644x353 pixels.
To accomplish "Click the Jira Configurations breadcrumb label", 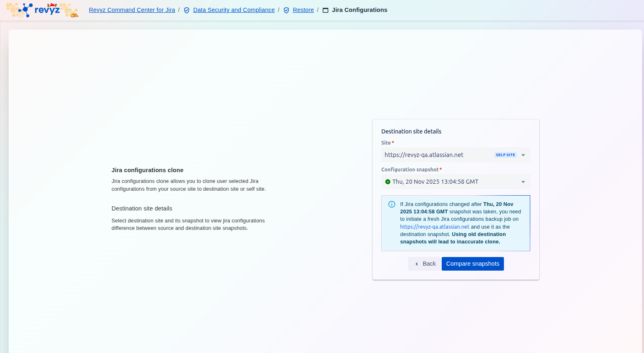I will 359,10.
